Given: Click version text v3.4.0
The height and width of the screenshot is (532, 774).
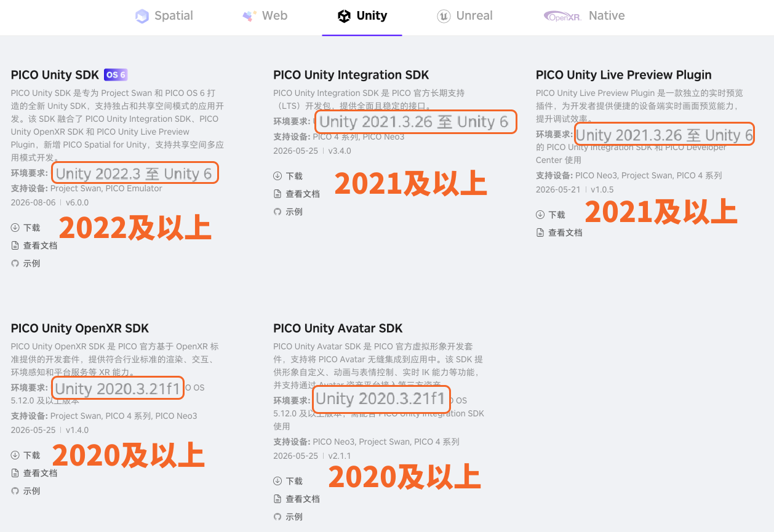Looking at the screenshot, I should click(x=340, y=151).
